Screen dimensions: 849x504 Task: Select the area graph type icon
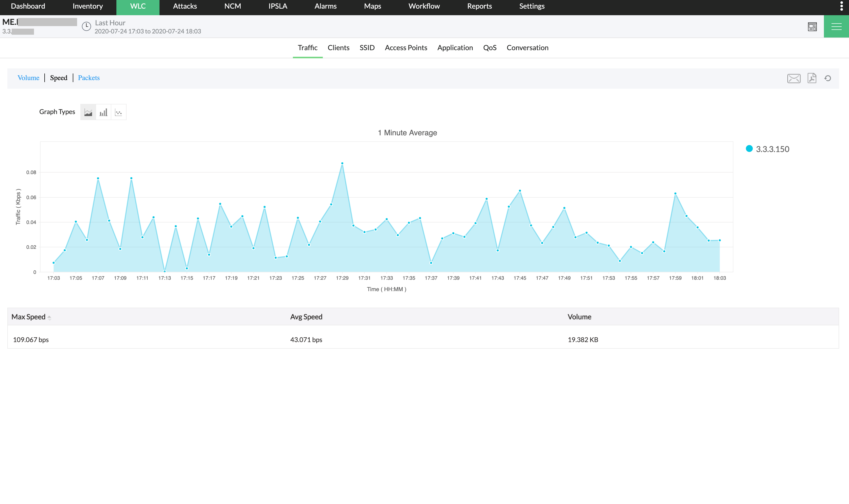tap(88, 112)
